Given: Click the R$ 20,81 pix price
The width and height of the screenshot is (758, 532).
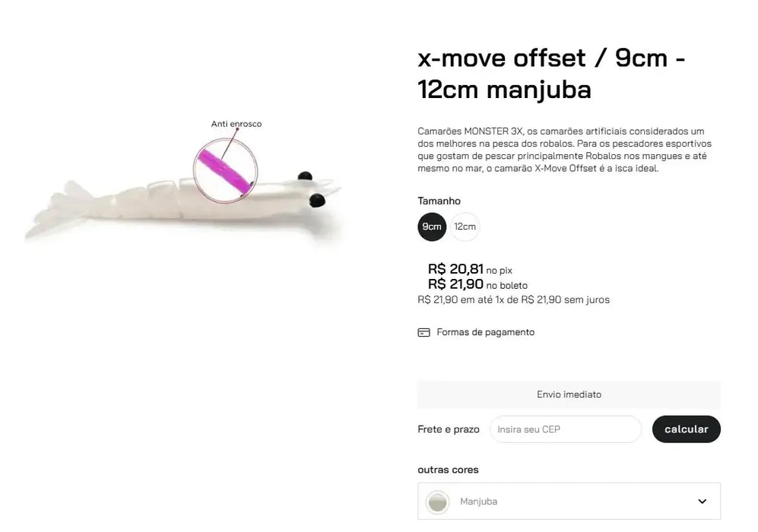Looking at the screenshot, I should (x=455, y=268).
